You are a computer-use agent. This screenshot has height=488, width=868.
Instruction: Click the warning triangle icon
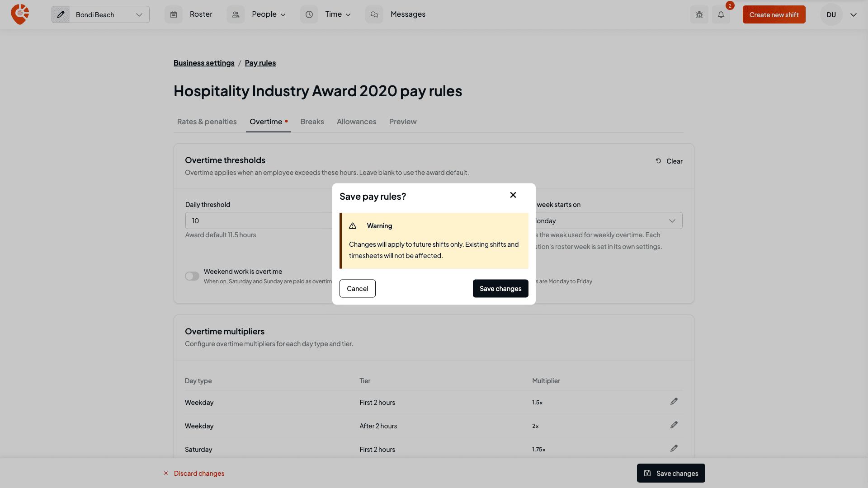point(353,226)
